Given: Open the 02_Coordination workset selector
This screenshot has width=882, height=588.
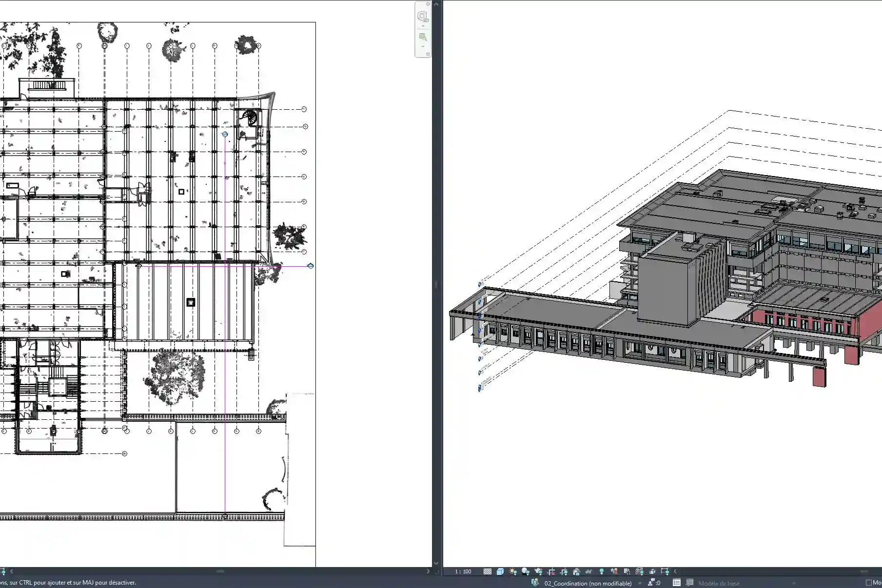Looking at the screenshot, I should click(x=588, y=583).
